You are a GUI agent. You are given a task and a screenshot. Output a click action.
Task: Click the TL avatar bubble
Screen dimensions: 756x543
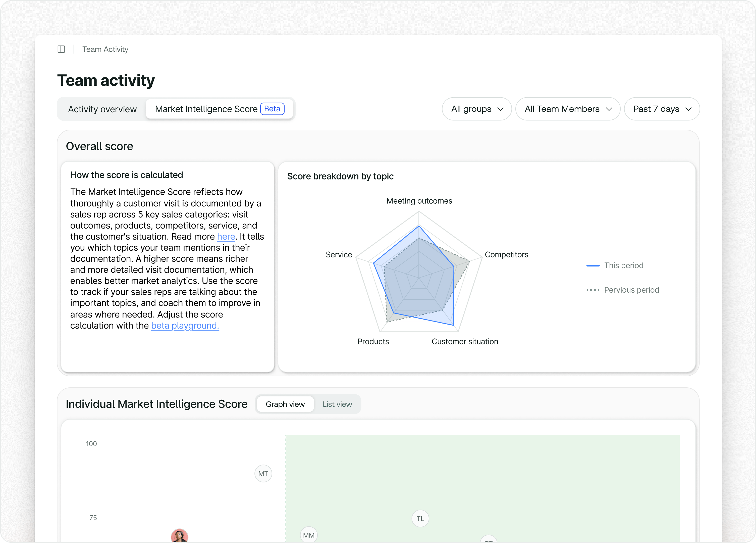pyautogui.click(x=420, y=518)
